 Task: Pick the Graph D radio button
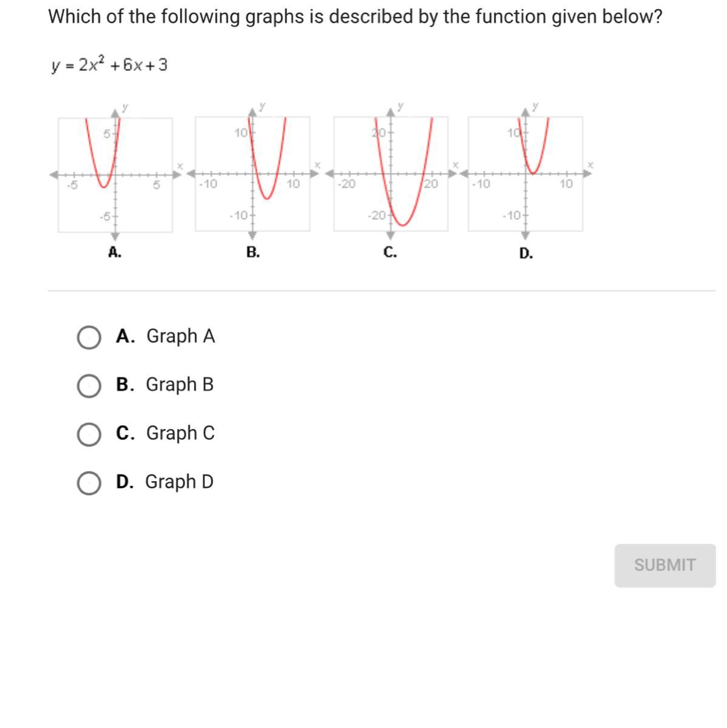(89, 483)
